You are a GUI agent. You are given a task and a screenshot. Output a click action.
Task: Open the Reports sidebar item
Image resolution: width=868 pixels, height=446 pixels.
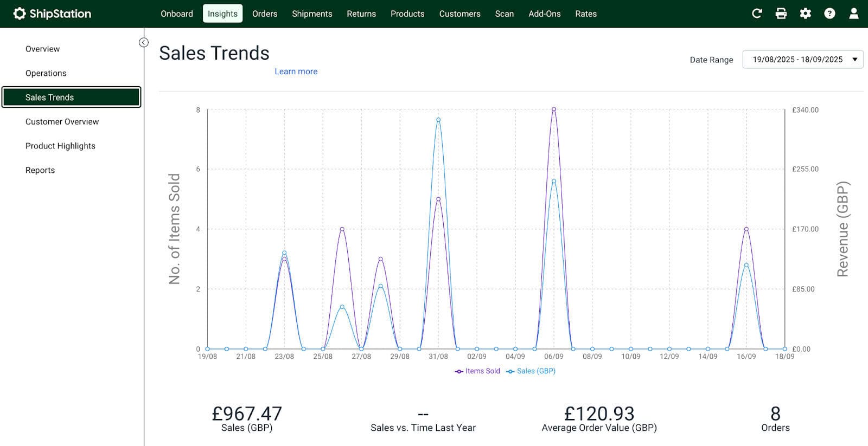click(x=40, y=170)
